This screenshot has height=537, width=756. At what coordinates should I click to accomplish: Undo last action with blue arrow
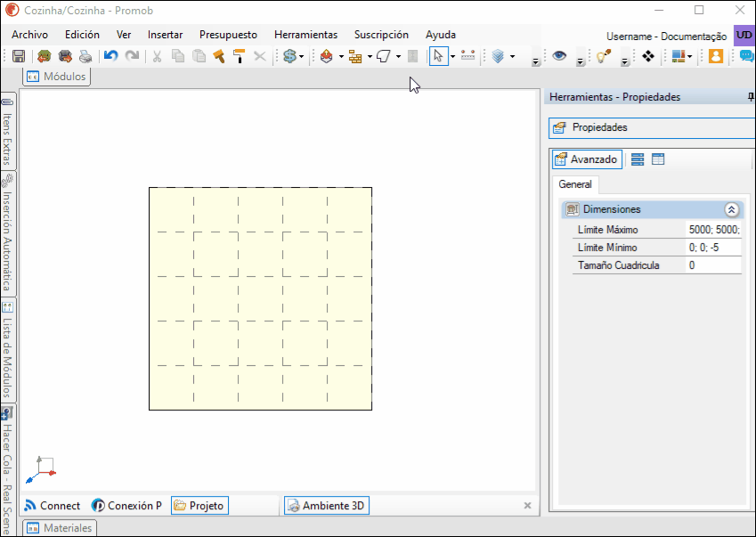[x=111, y=56]
